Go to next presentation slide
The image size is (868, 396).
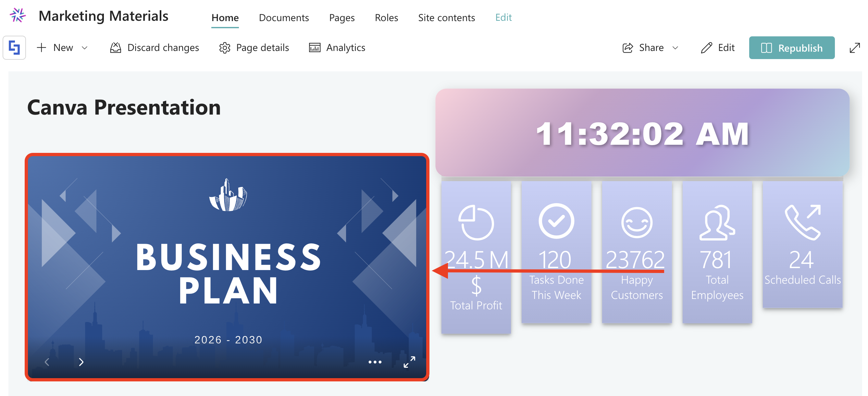(x=81, y=362)
